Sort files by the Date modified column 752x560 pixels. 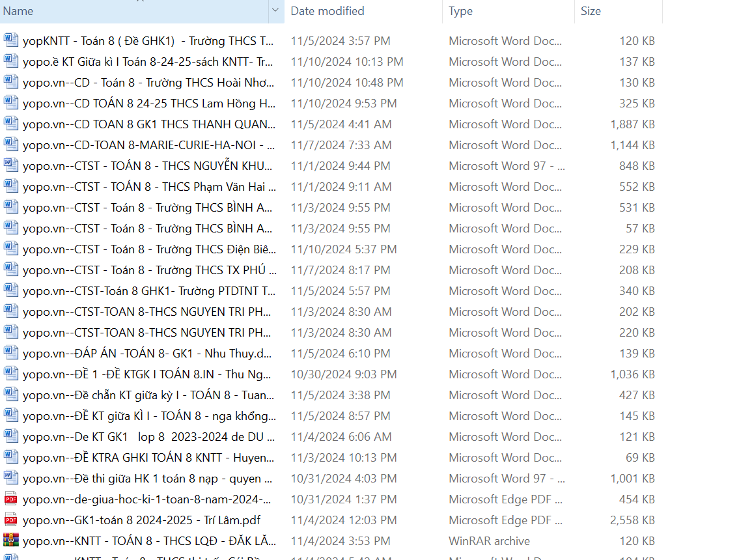[327, 11]
